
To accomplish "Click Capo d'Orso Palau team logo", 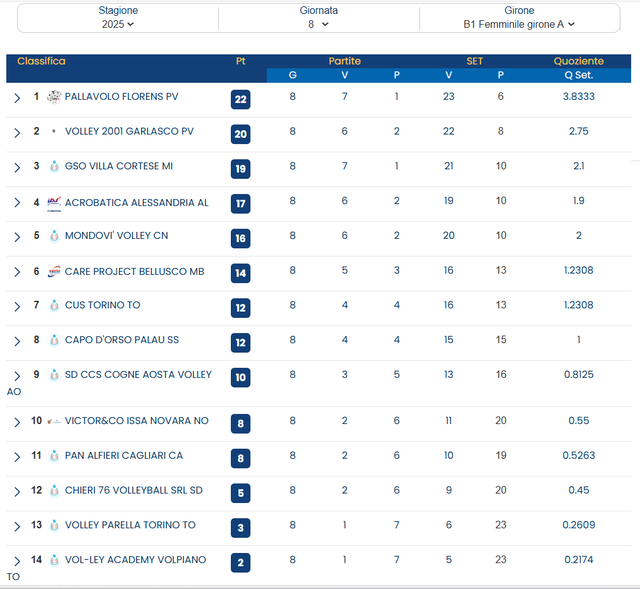I will pyautogui.click(x=54, y=340).
